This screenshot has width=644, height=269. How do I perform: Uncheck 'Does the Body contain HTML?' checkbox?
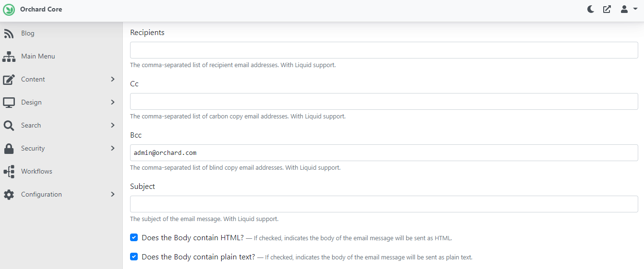coord(134,237)
